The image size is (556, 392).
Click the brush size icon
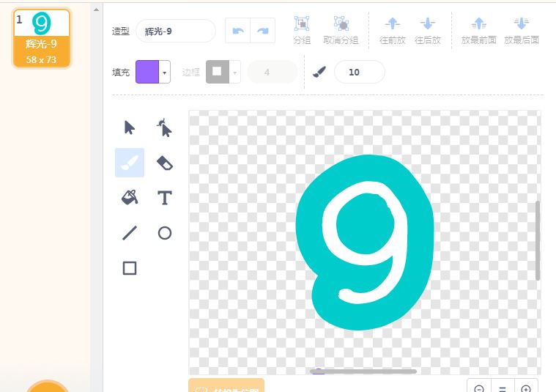(319, 72)
